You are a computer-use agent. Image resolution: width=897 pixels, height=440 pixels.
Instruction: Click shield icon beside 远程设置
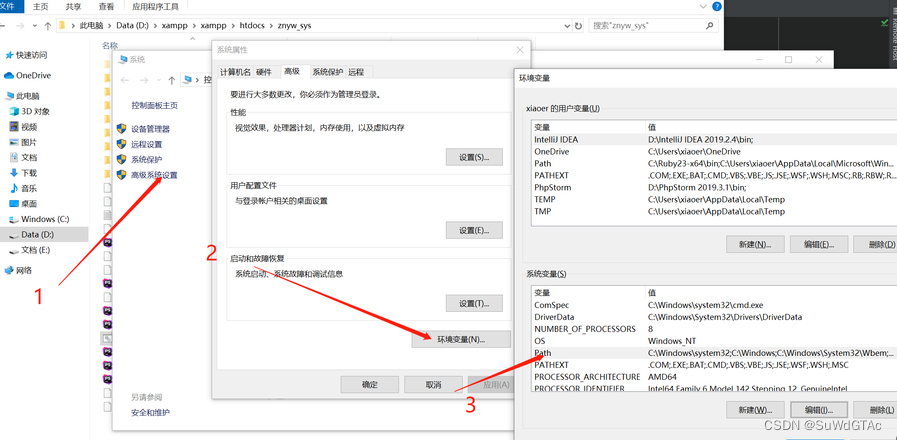pos(121,144)
